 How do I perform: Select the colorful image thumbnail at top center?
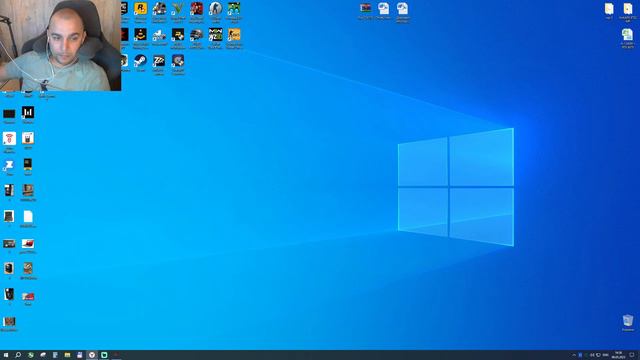coord(366,8)
